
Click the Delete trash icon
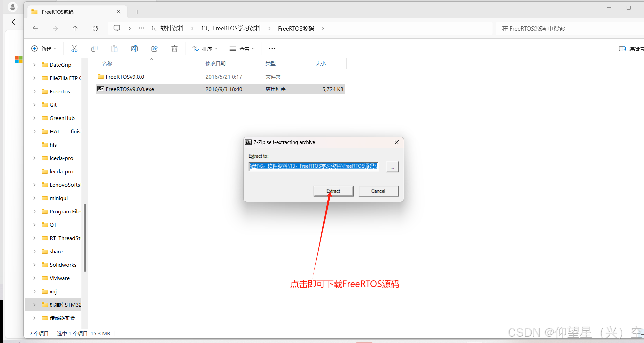175,49
